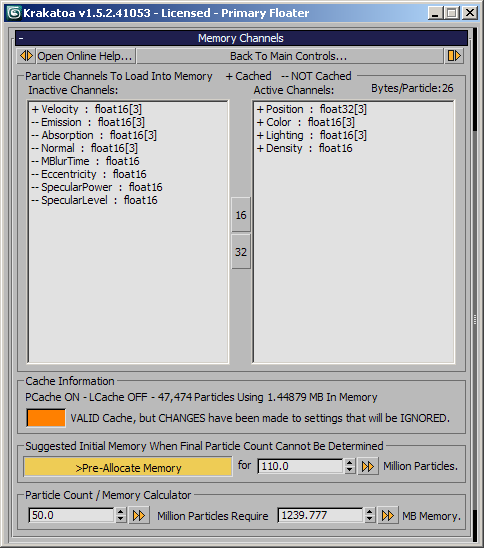Click the 110.0 million particles field
The height and width of the screenshot is (548, 484).
pyautogui.click(x=300, y=466)
